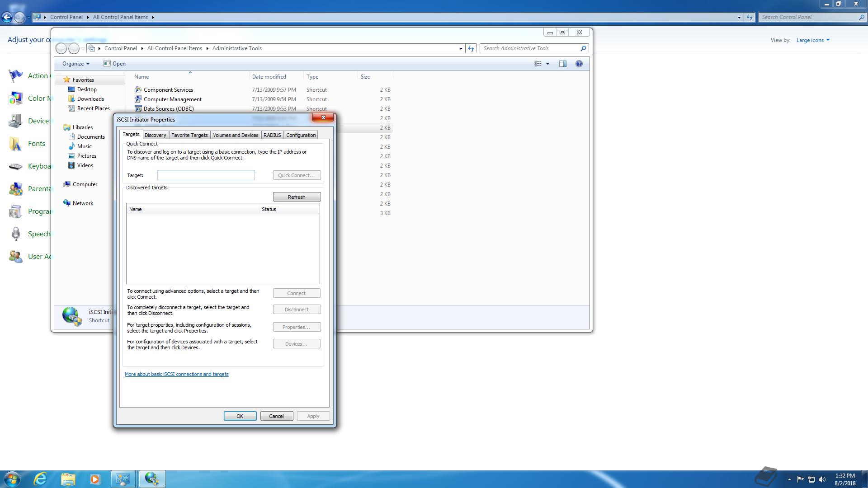The height and width of the screenshot is (488, 868).
Task: Sort discovered targets by Status column
Action: [289, 209]
